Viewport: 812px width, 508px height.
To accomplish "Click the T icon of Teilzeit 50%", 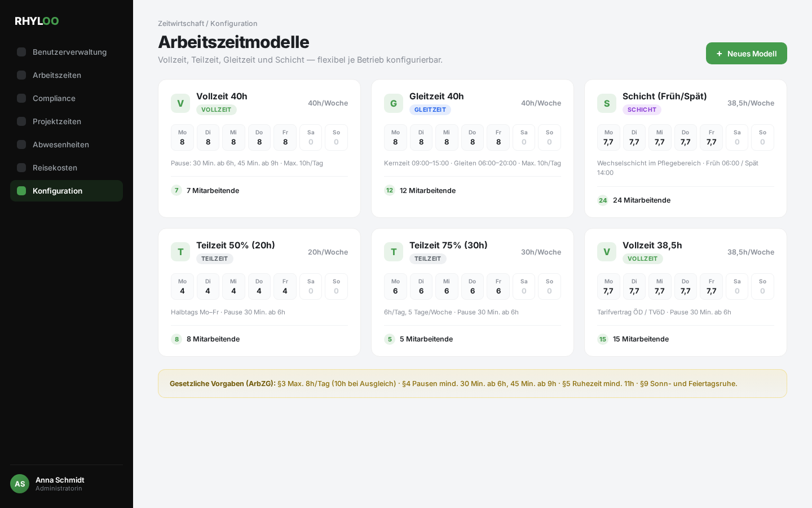I will (x=180, y=252).
